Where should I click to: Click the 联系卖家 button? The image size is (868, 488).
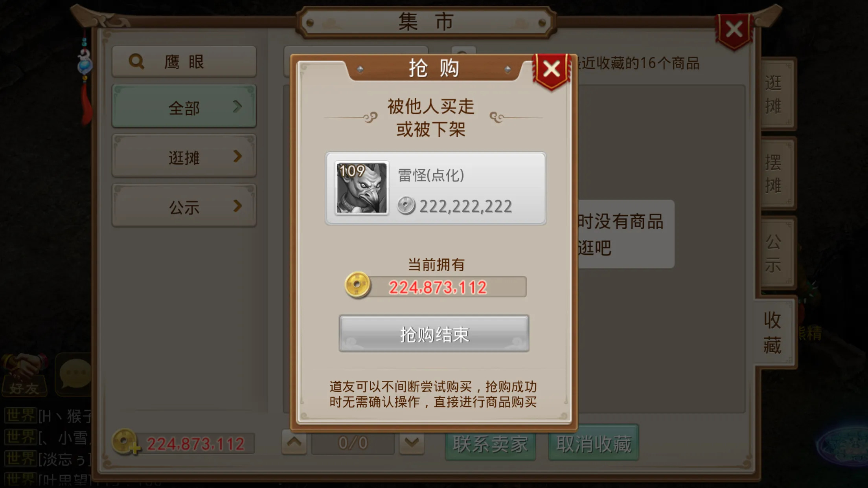pos(490,443)
